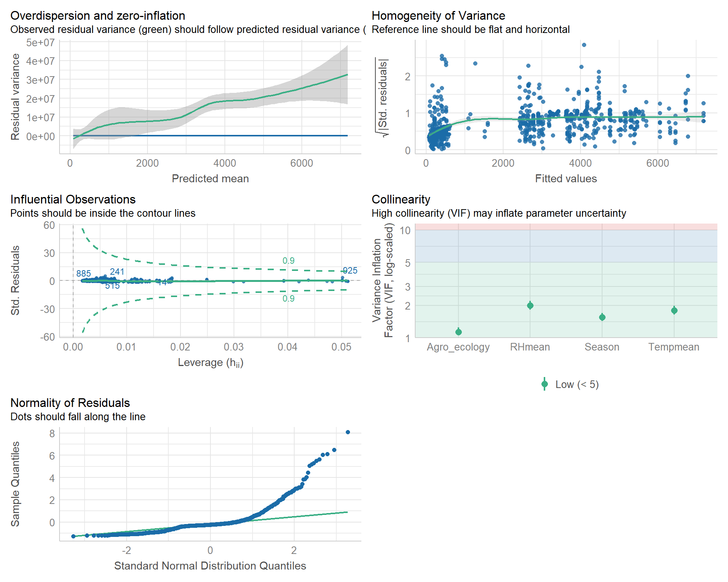The width and height of the screenshot is (728, 582).
Task: Select observation label 925
Action: (x=350, y=271)
